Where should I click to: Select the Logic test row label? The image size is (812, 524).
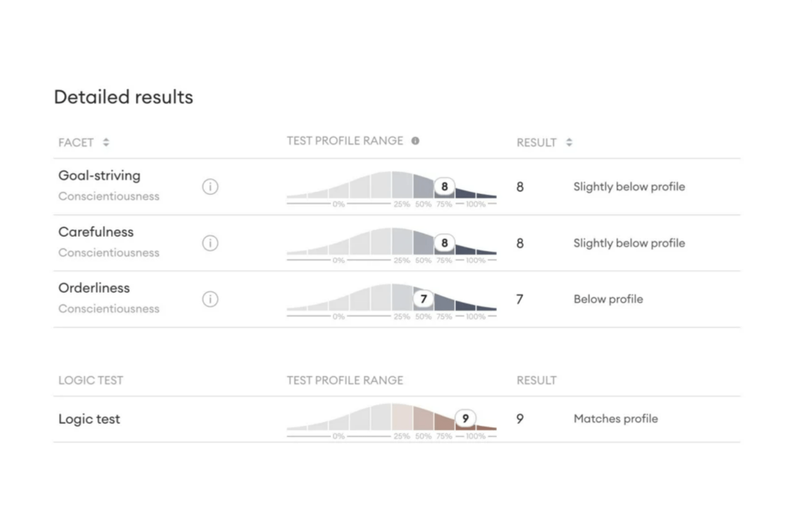[89, 419]
